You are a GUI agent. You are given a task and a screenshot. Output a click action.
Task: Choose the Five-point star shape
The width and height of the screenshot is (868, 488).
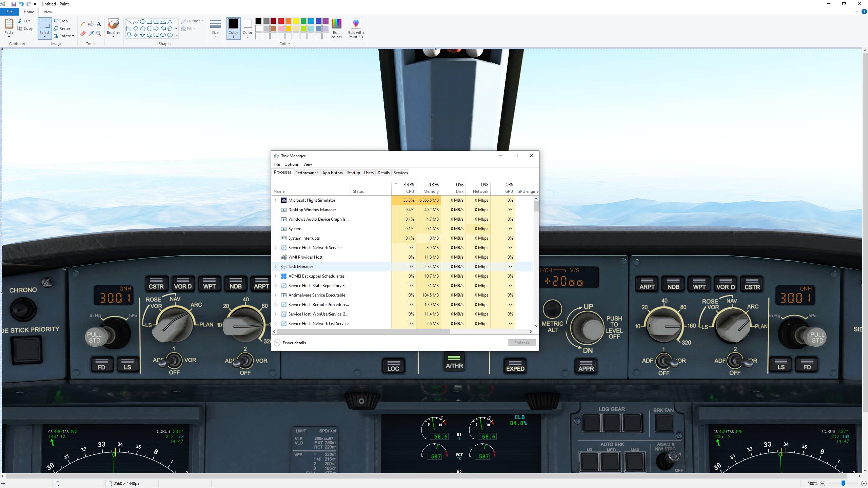143,35
